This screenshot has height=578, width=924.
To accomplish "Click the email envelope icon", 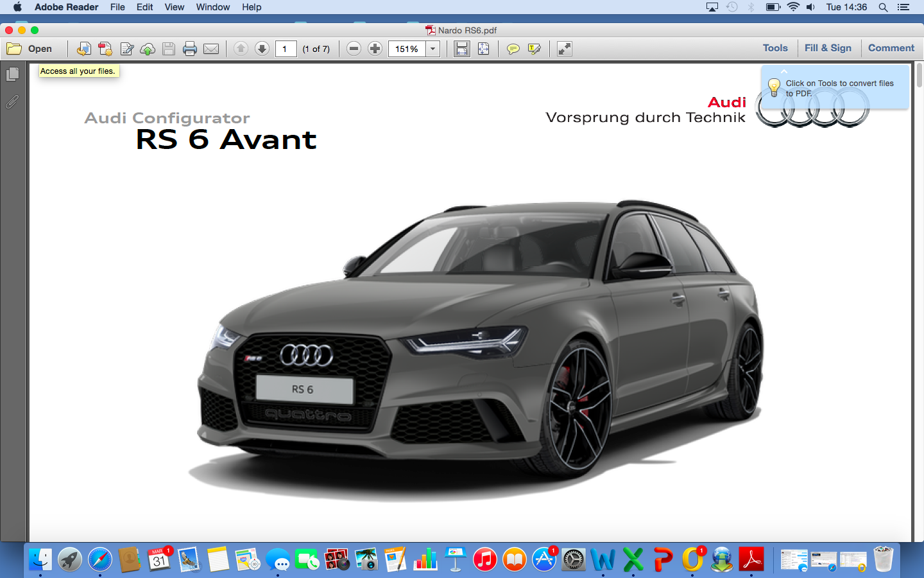I will 211,49.
